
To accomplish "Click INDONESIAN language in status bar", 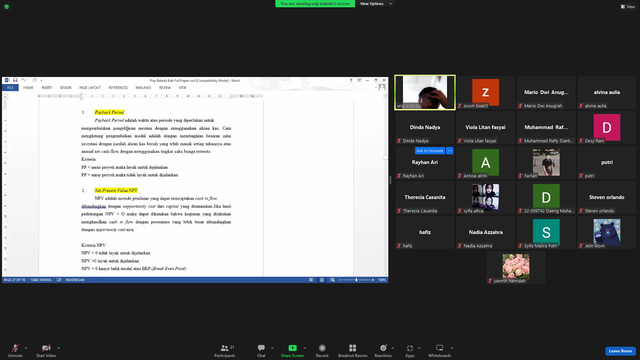I will (75, 280).
